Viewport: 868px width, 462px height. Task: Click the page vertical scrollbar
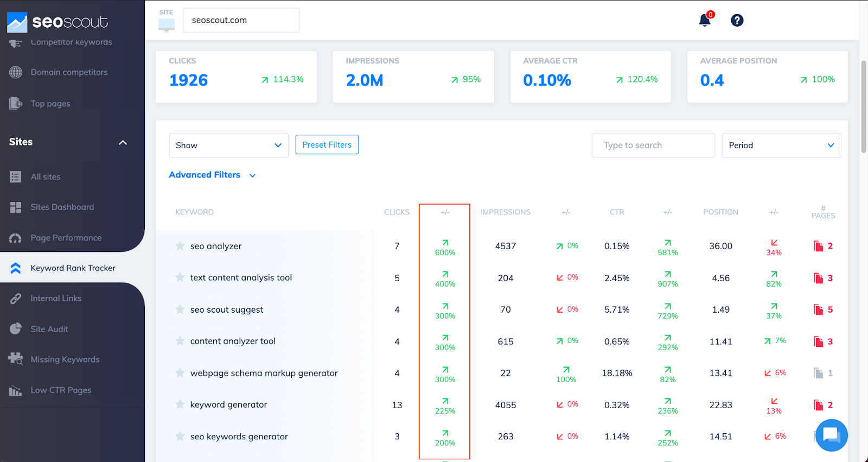pyautogui.click(x=864, y=107)
